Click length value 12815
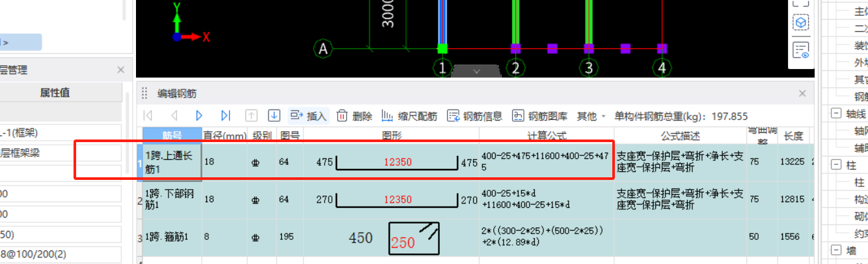This screenshot has height=264, width=868. pos(794,200)
